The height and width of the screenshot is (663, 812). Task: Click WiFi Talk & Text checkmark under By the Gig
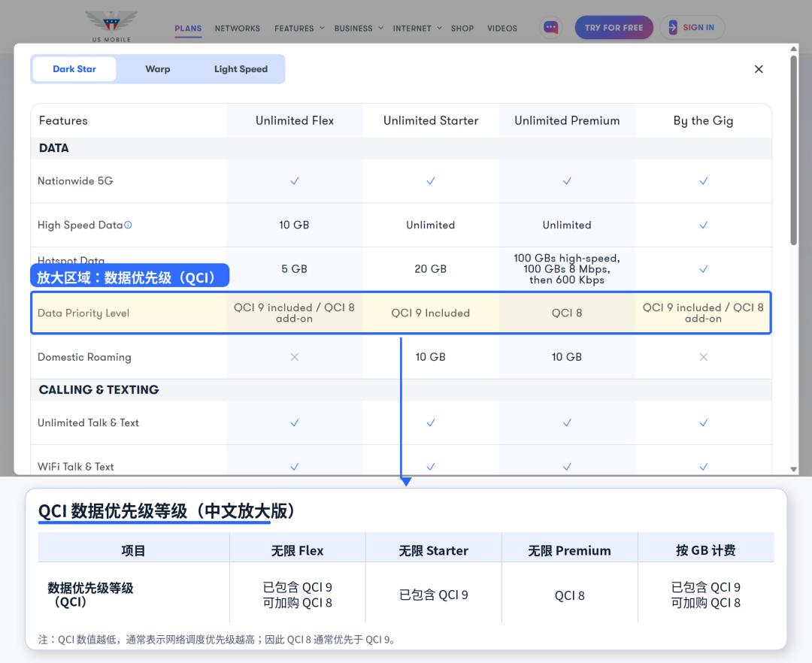(x=703, y=466)
